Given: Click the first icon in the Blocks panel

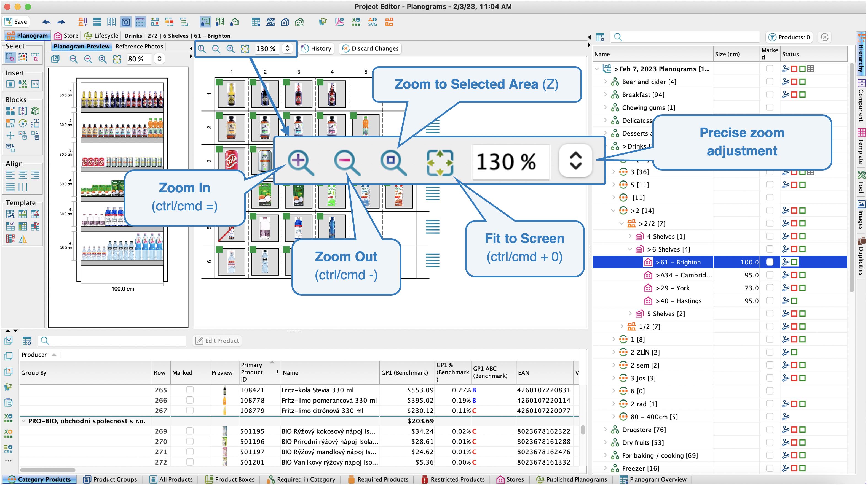Looking at the screenshot, I should click(x=10, y=110).
